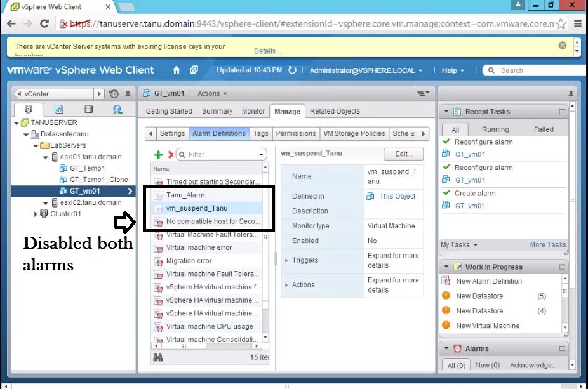The width and height of the screenshot is (588, 389).
Task: Minimize the Work In Progress panel
Action: coord(562,267)
